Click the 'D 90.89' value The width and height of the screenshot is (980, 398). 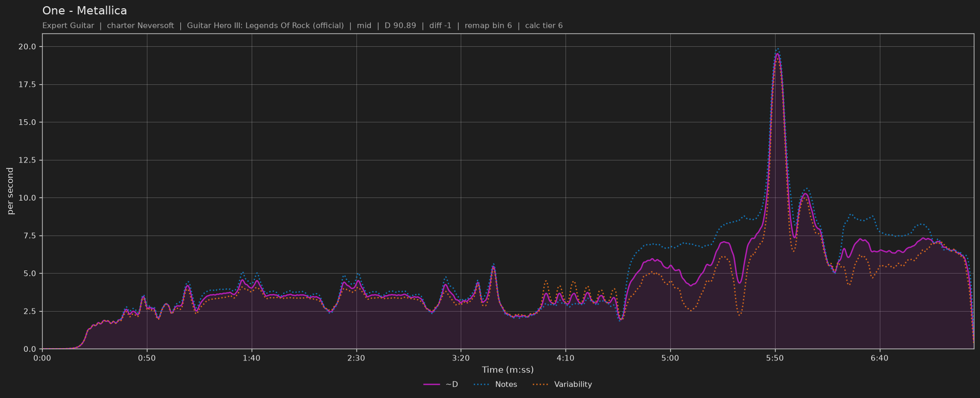pos(400,26)
